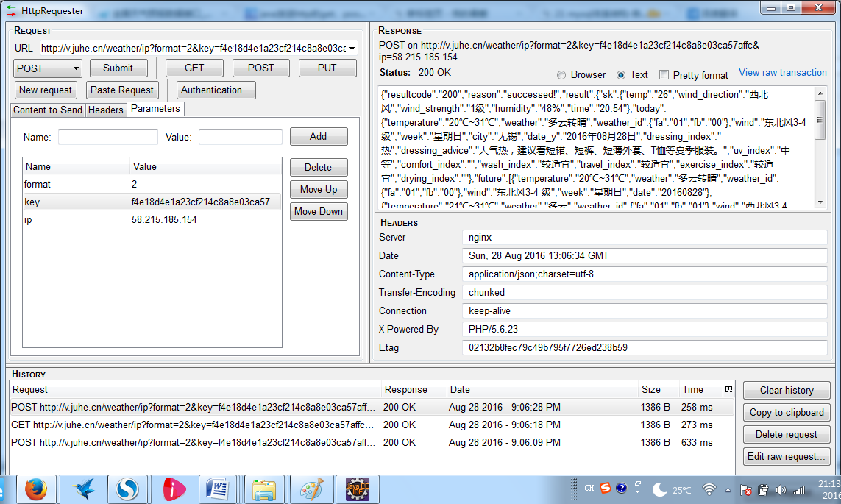Open the Paint palette taskbar icon
Screen dimensions: 841x504
coord(311,489)
